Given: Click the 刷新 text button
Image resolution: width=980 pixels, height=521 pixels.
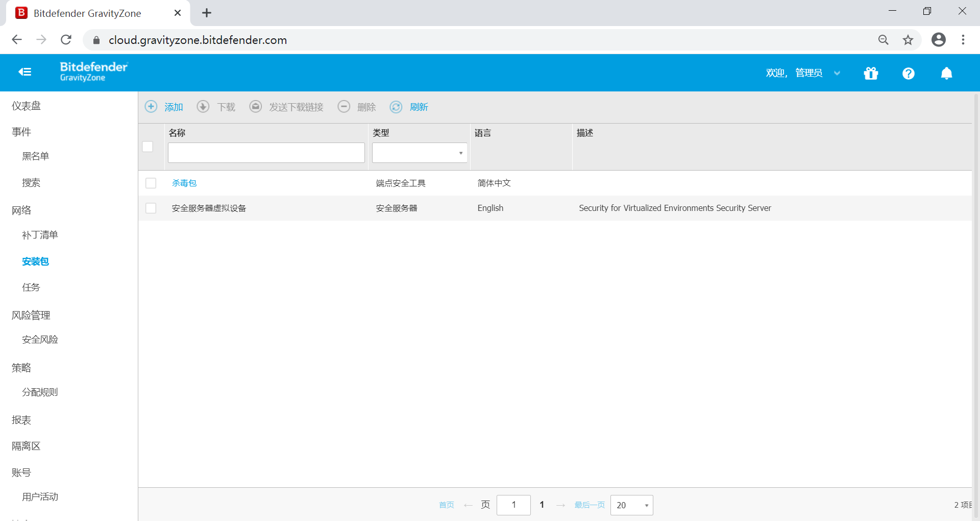Looking at the screenshot, I should [419, 107].
